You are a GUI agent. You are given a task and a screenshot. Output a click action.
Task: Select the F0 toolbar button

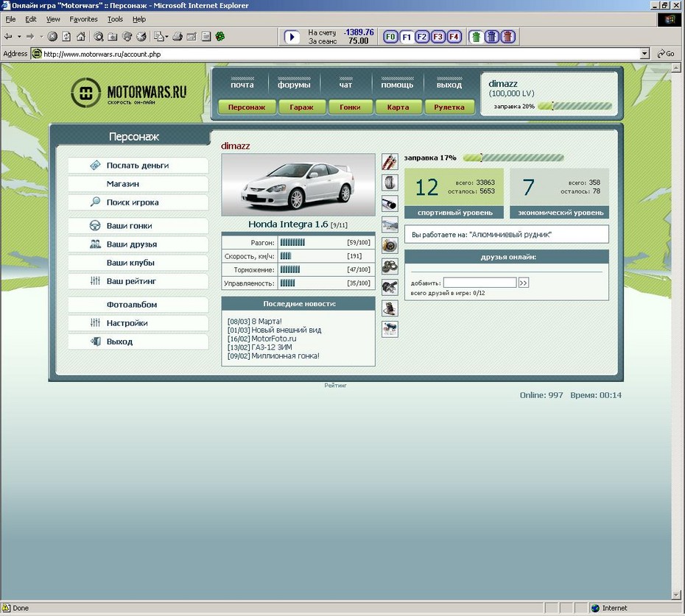(x=390, y=37)
